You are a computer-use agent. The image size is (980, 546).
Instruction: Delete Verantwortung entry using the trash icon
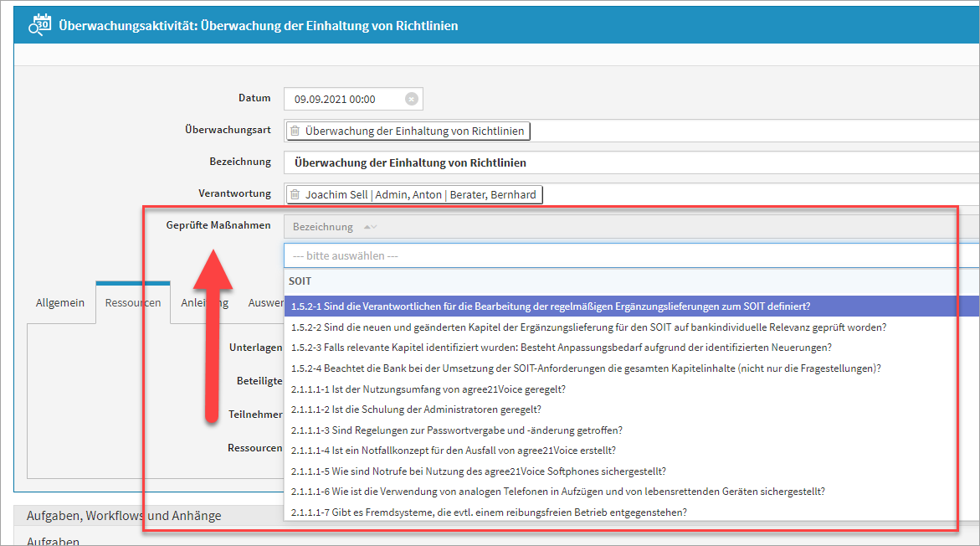[295, 194]
